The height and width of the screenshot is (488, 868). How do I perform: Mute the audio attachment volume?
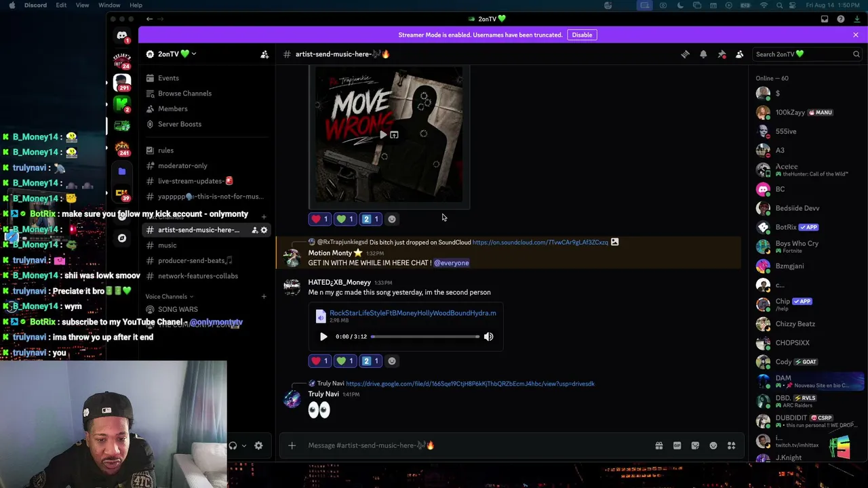488,336
